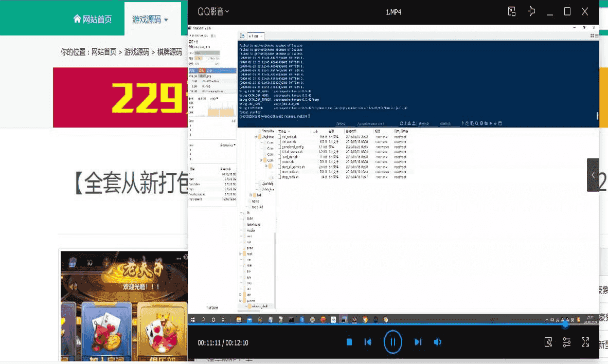Viewport: 608px width, 364px height.
Task: Click 棋牌源码 breadcrumb link
Action: pos(169,52)
